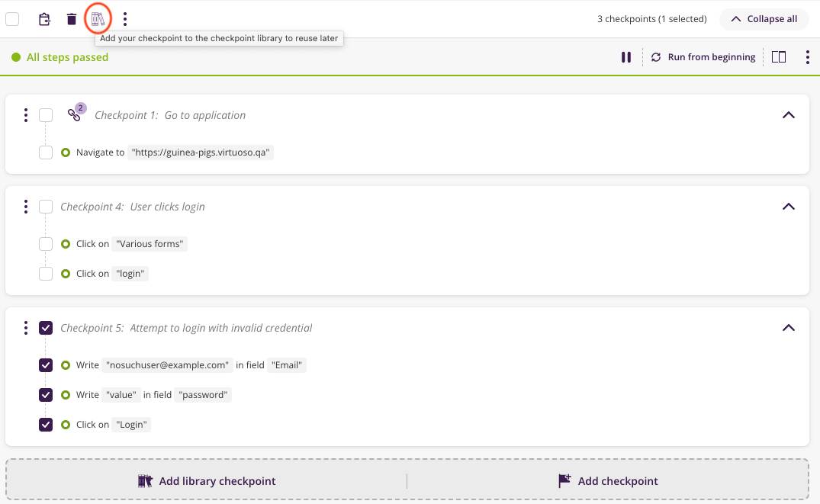Viewport: 820px width, 504px height.
Task: Click the "Attempt to login with invalid credential" title
Action: pos(220,328)
